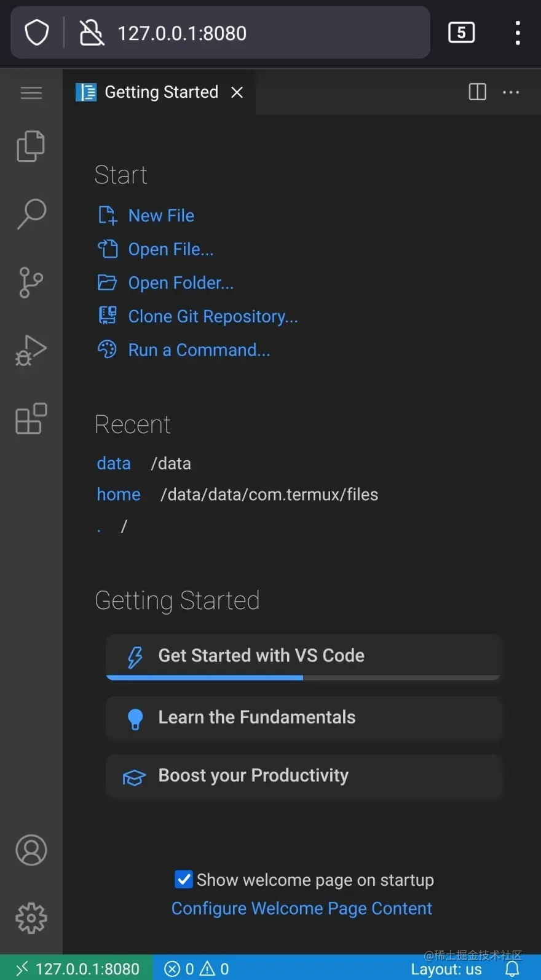Screen dimensions: 541x980
Task: Click the browser tracking protection shield icon
Action: [x=37, y=33]
